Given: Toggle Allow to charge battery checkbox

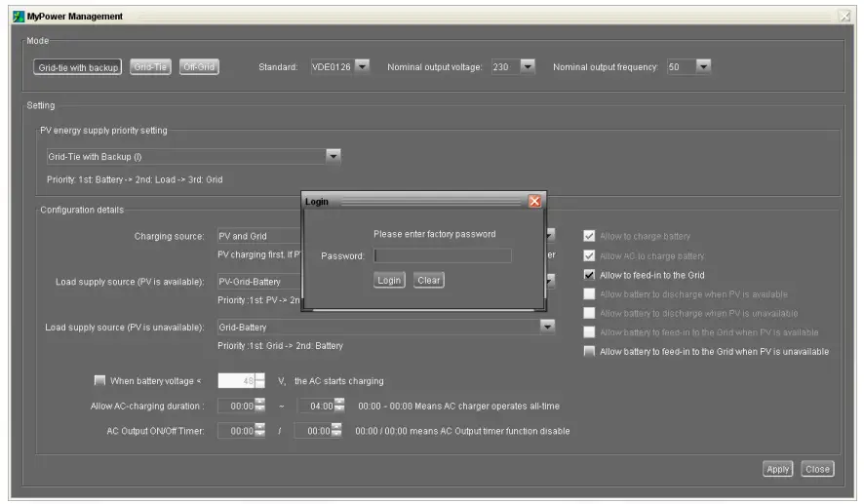Looking at the screenshot, I should point(589,236).
